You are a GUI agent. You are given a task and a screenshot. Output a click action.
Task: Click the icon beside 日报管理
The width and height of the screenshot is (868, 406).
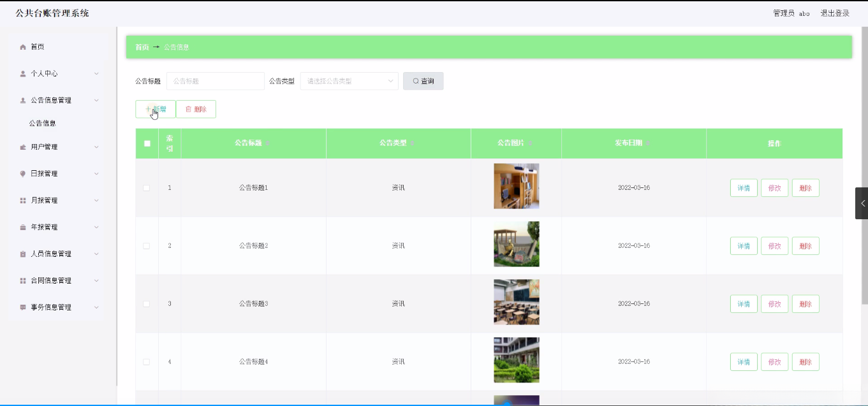click(x=23, y=174)
